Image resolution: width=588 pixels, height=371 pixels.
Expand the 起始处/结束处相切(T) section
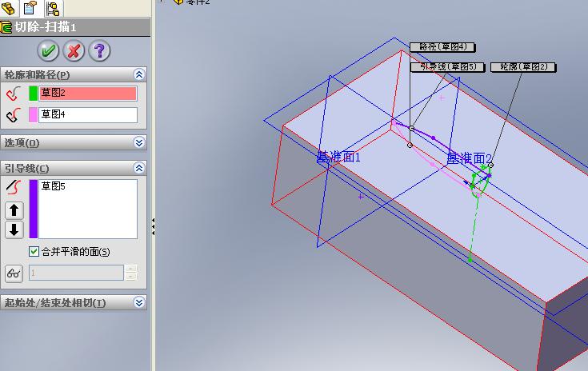[139, 302]
